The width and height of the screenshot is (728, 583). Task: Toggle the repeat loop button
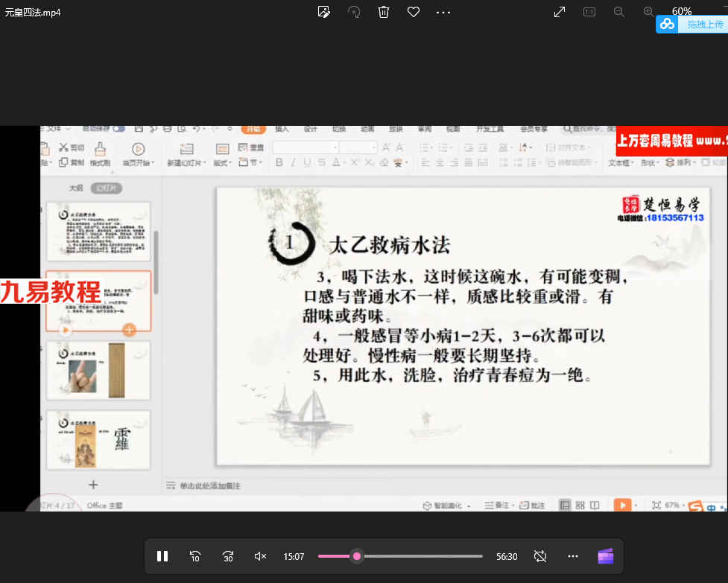tap(540, 556)
